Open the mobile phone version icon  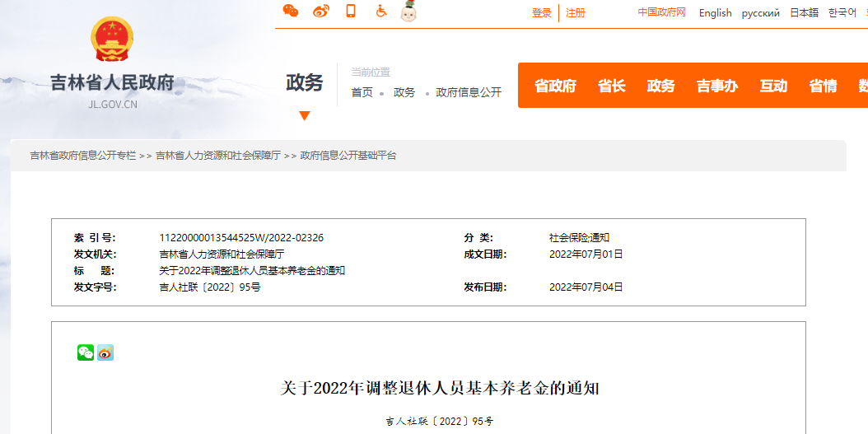350,11
